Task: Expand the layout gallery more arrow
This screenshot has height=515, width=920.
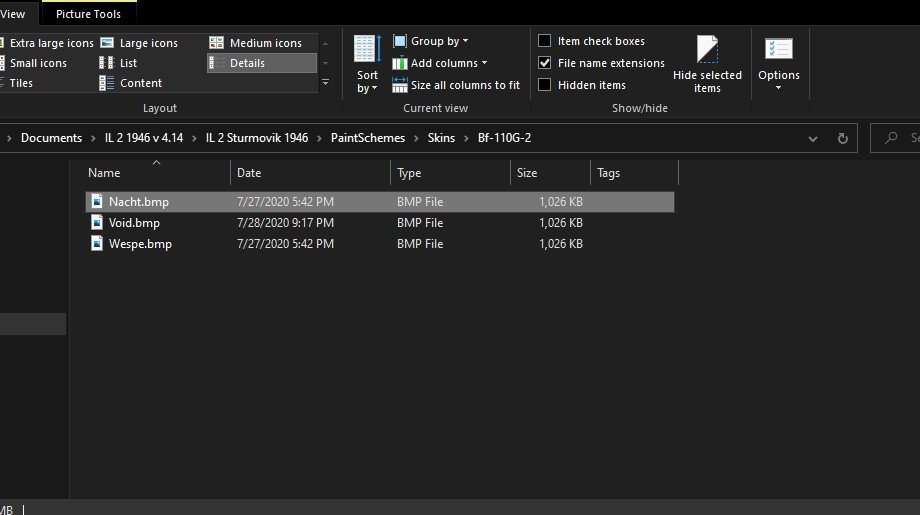Action: coord(325,83)
